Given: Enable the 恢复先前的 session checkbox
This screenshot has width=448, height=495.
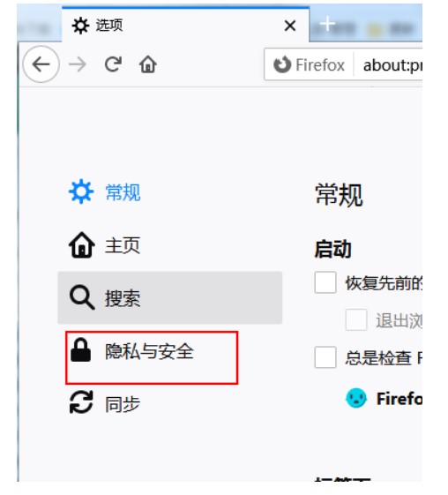Looking at the screenshot, I should (325, 282).
